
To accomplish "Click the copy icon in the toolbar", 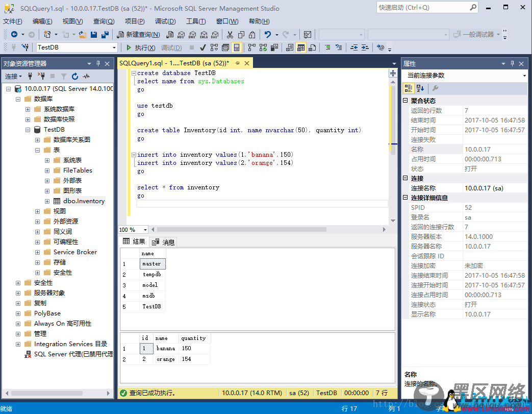I will [x=241, y=34].
